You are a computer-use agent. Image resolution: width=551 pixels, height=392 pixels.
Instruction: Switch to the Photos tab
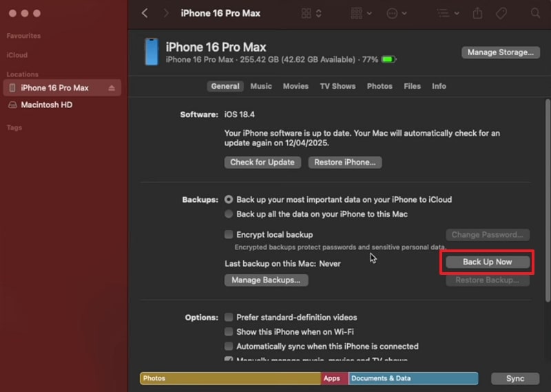pos(380,86)
